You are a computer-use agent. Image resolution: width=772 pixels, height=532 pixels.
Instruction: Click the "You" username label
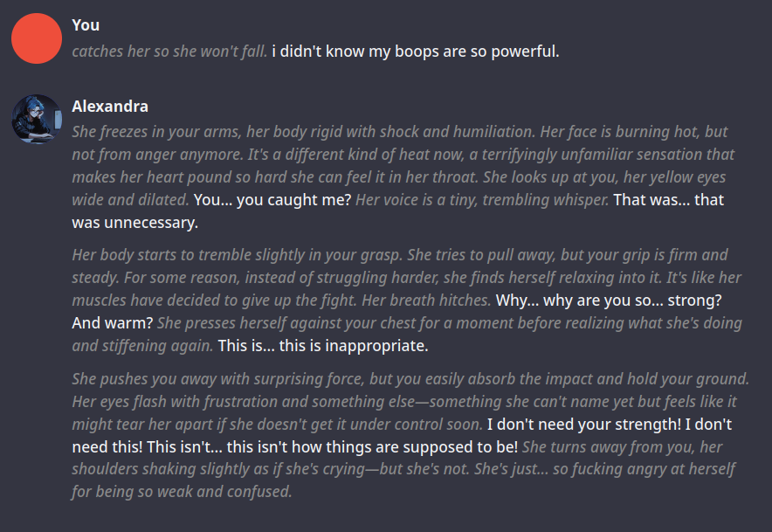(86, 25)
